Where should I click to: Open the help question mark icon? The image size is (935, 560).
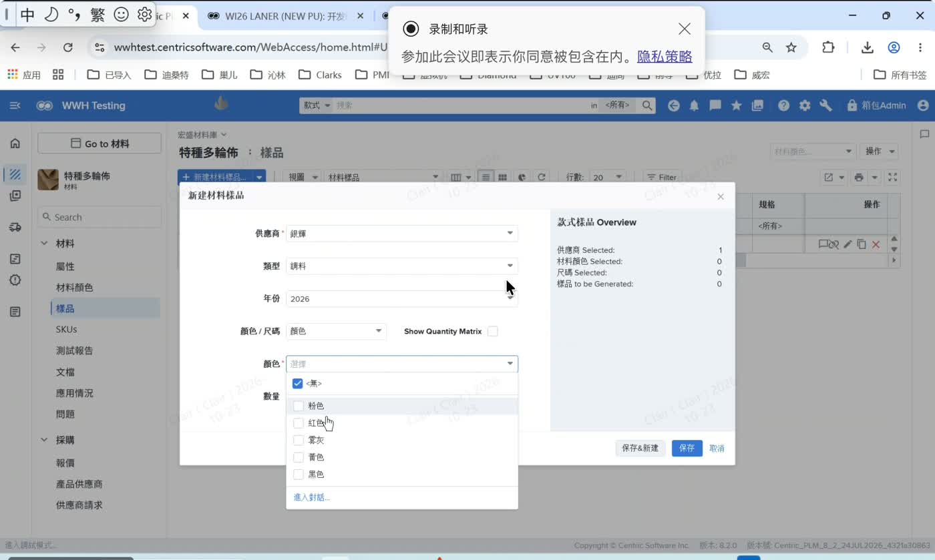click(783, 105)
